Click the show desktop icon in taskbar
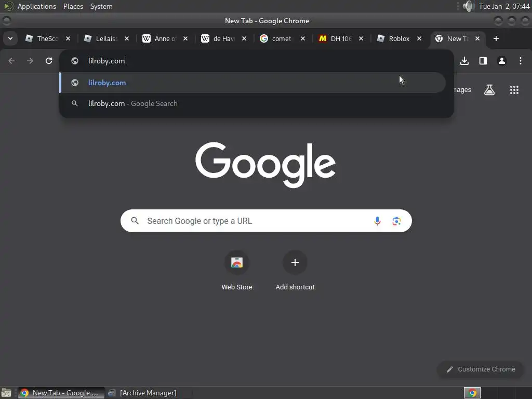Screen dimensions: 532x399 point(6,393)
